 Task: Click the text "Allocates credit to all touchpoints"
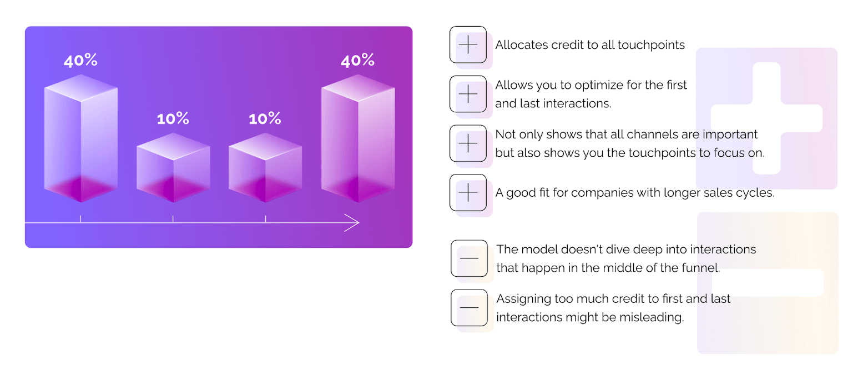pos(589,45)
